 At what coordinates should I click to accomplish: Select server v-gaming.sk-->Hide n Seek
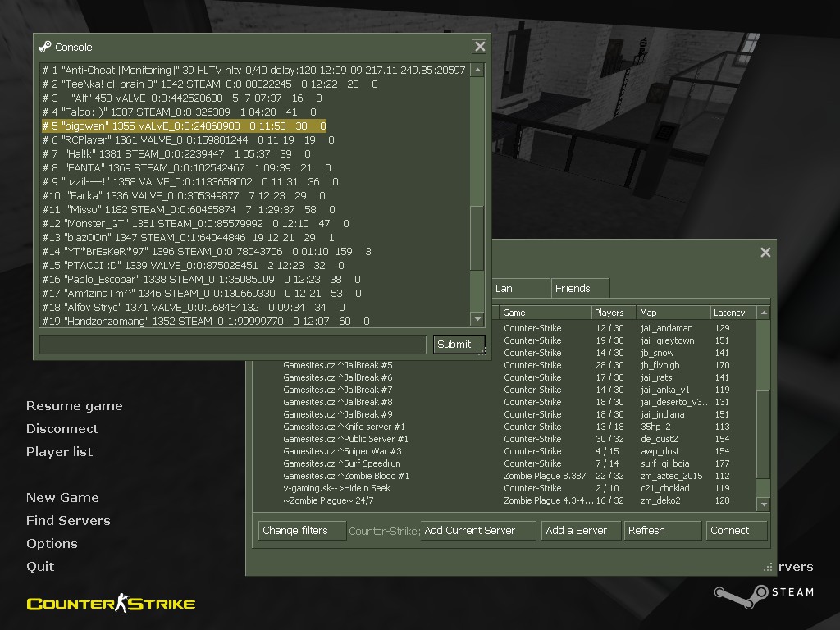coord(337,488)
